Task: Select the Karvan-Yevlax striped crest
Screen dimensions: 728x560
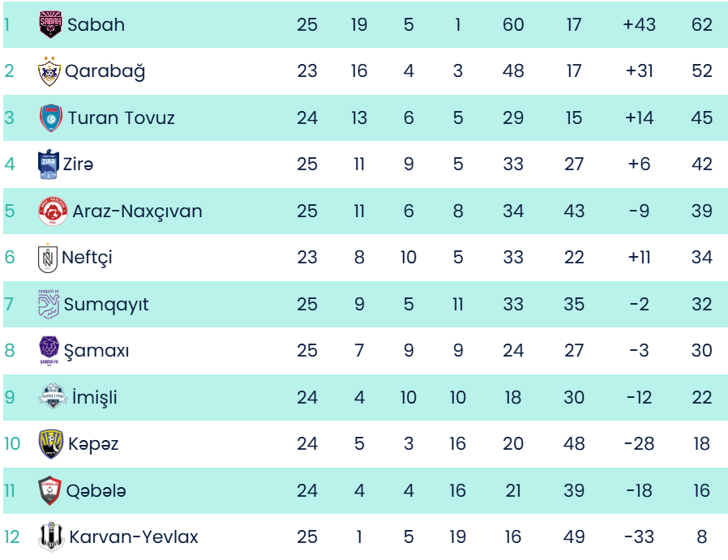Action: 51,537
